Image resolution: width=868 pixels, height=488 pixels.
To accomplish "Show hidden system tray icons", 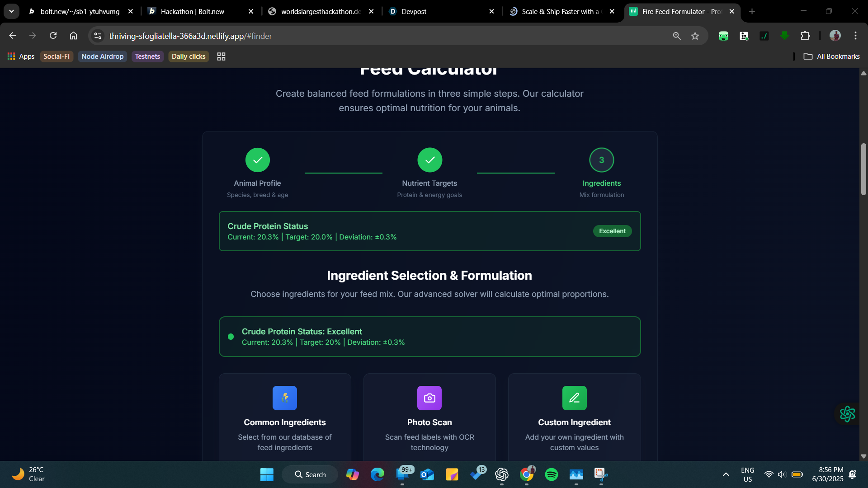I will 726,474.
